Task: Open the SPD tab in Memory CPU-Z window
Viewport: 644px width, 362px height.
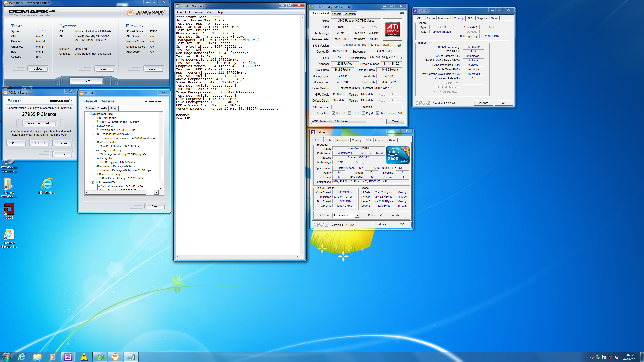Action: pos(470,18)
